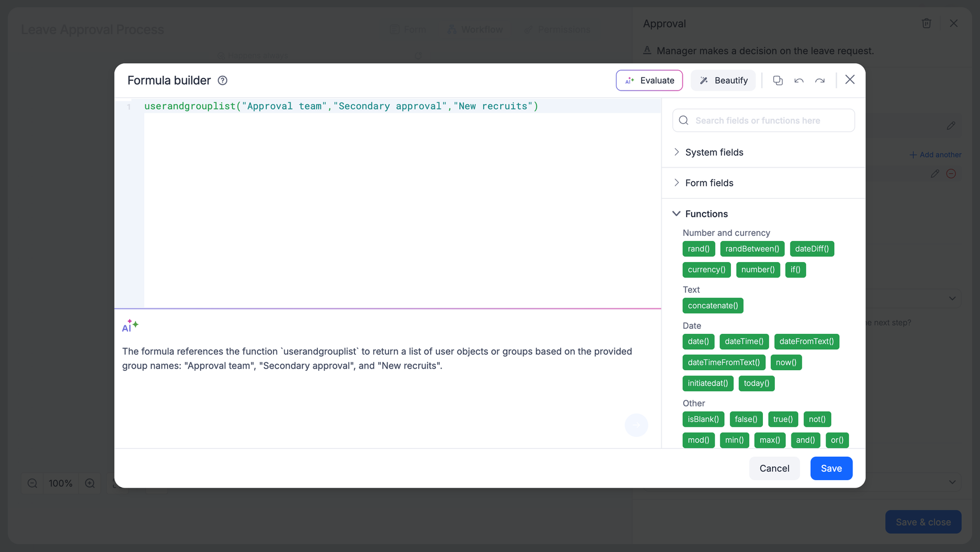Click the help icon beside Formula builder
Viewport: 980px width, 552px height.
pos(223,80)
